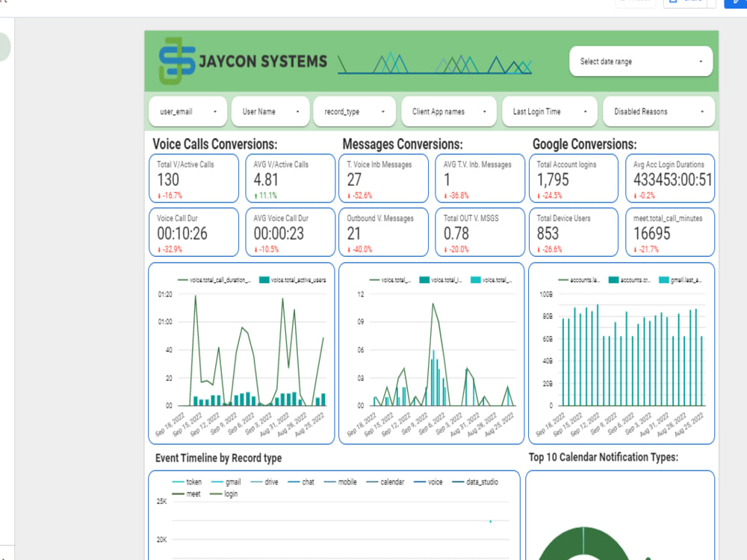Toggle the login legend series
This screenshot has width=747, height=560.
click(x=224, y=494)
